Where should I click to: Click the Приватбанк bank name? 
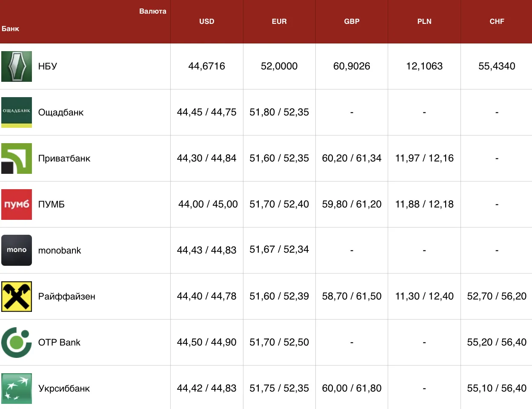click(x=64, y=158)
